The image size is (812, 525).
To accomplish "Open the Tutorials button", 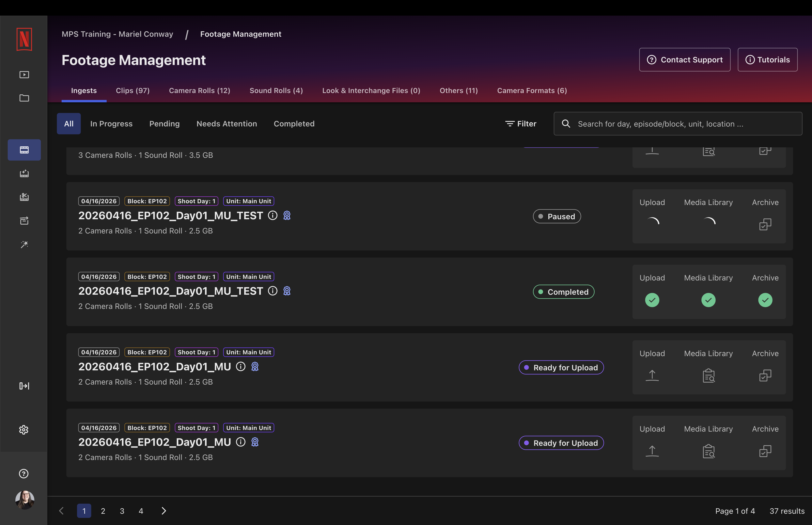I will 767,60.
